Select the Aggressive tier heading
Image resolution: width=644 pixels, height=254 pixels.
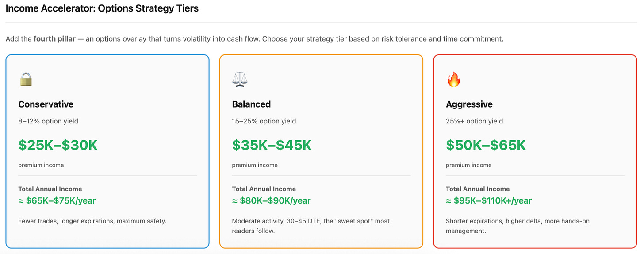pos(469,104)
